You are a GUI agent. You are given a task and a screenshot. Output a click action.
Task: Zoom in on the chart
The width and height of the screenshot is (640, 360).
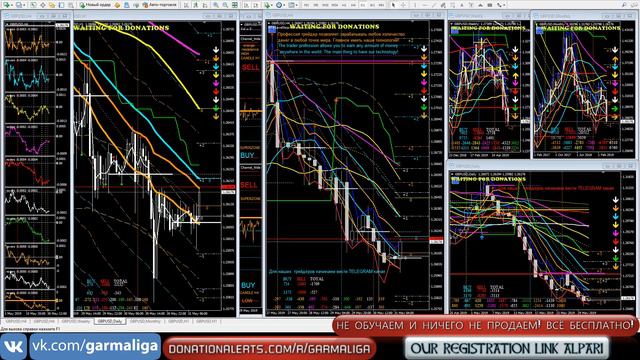coord(215,5)
